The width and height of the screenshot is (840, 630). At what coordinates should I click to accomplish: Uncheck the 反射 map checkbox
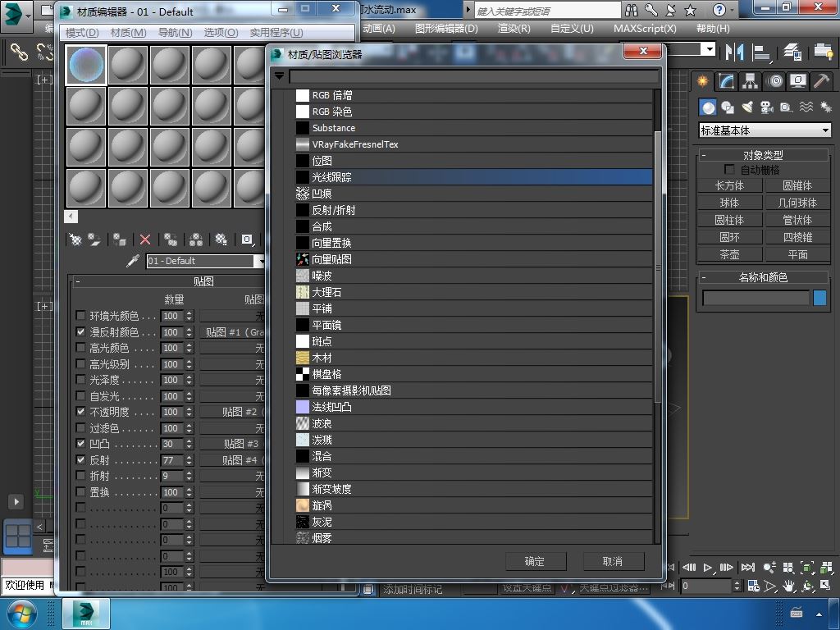tap(80, 459)
